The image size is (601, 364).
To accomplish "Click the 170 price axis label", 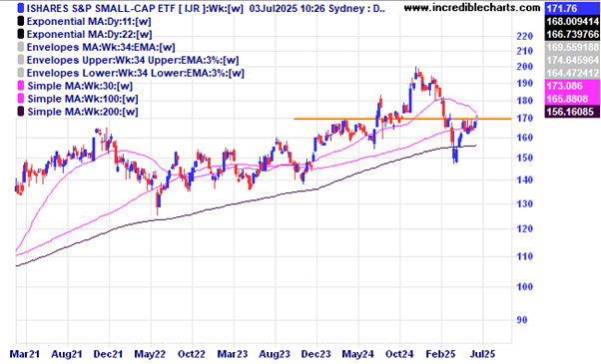I will 525,119.
